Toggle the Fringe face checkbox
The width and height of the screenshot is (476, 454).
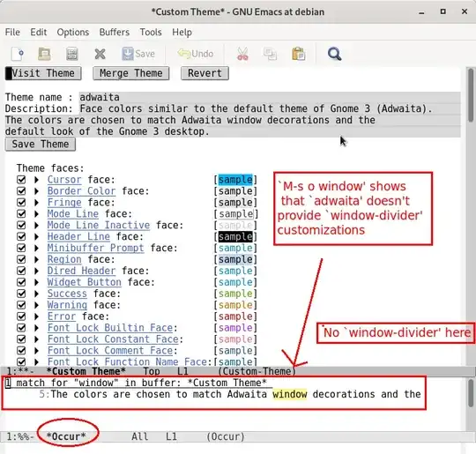[x=21, y=202]
